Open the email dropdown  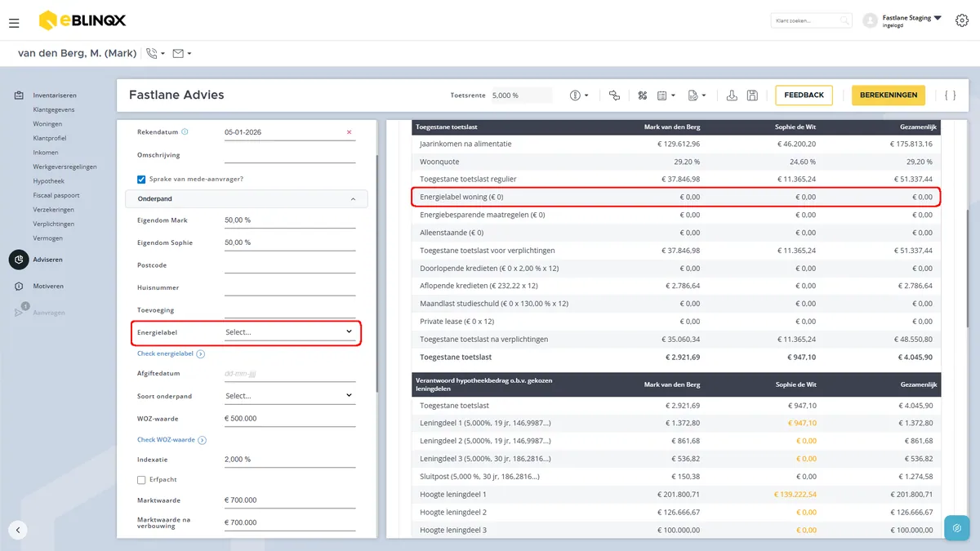click(182, 54)
